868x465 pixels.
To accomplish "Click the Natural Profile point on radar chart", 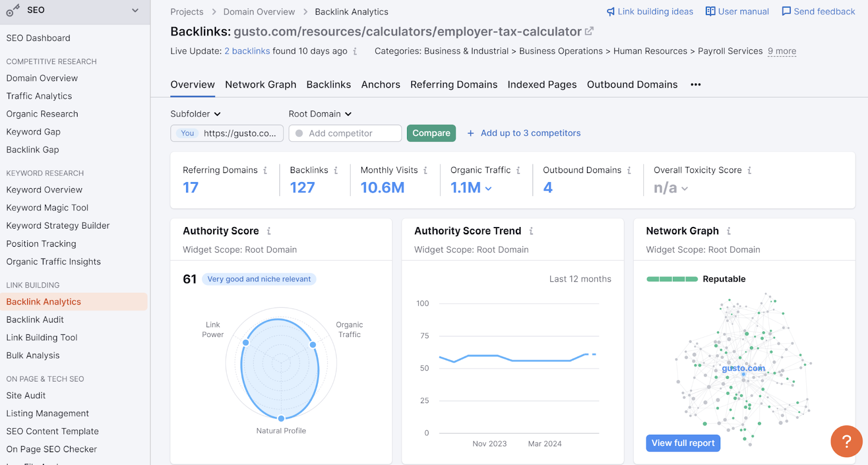I will point(281,418).
